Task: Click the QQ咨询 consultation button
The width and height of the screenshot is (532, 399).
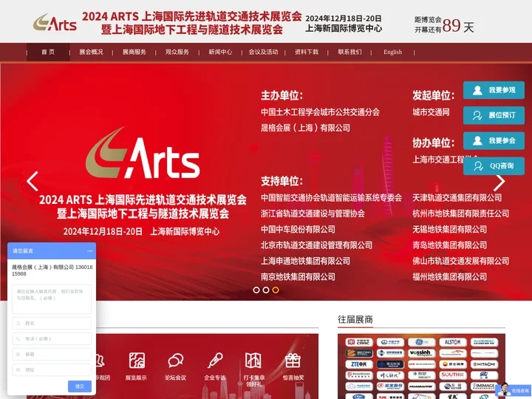Action: coord(494,166)
